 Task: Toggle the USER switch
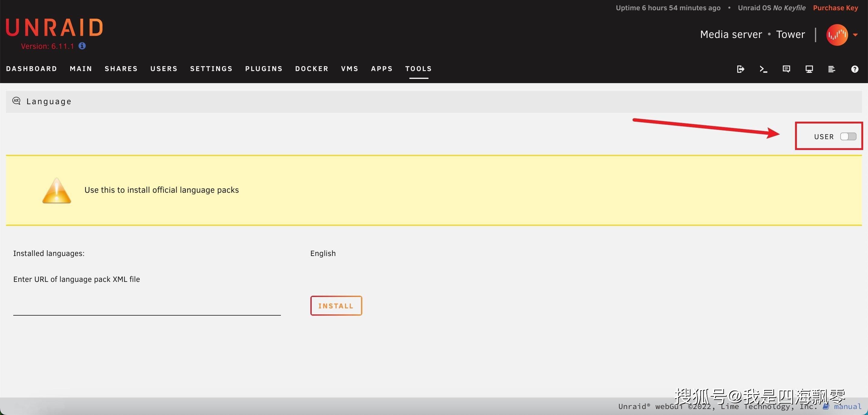pos(848,136)
